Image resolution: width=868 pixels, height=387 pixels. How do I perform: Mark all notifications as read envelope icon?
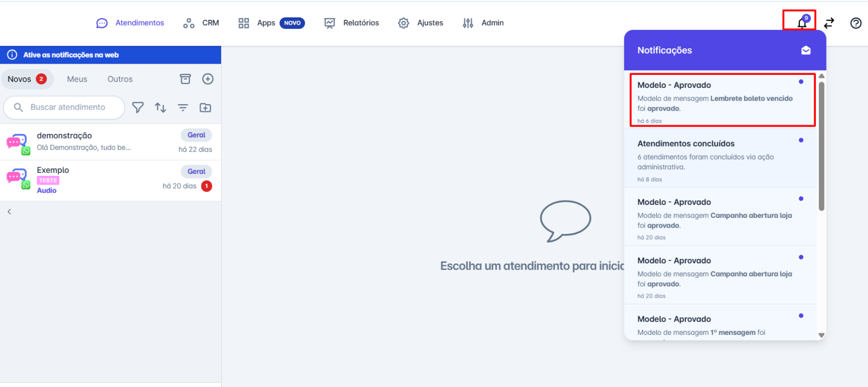point(805,50)
